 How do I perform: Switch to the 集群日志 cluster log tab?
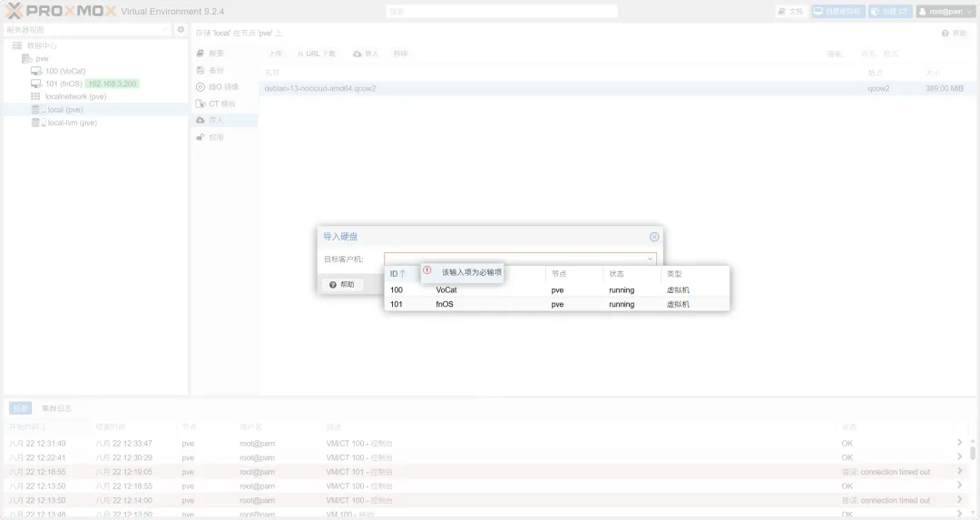pos(57,408)
